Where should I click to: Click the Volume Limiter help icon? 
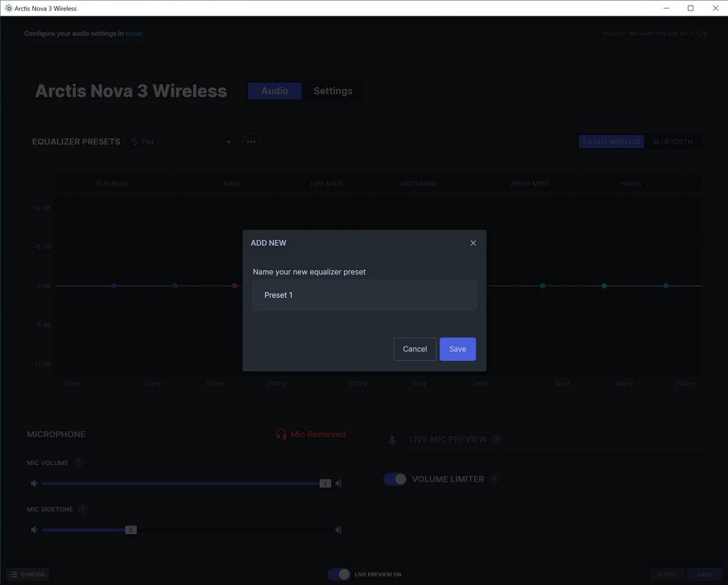[494, 479]
